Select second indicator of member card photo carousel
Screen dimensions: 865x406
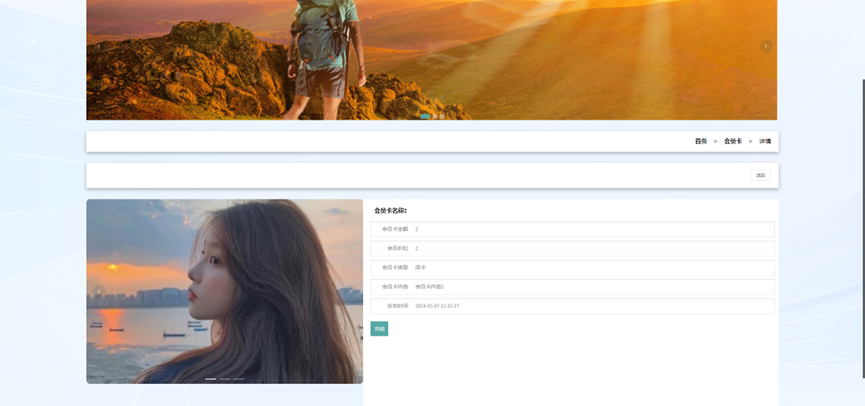(225, 379)
